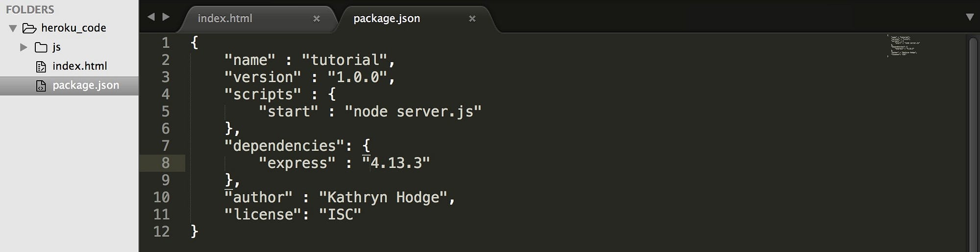Click the minimap code preview
The image size is (980, 252).
pos(904,46)
